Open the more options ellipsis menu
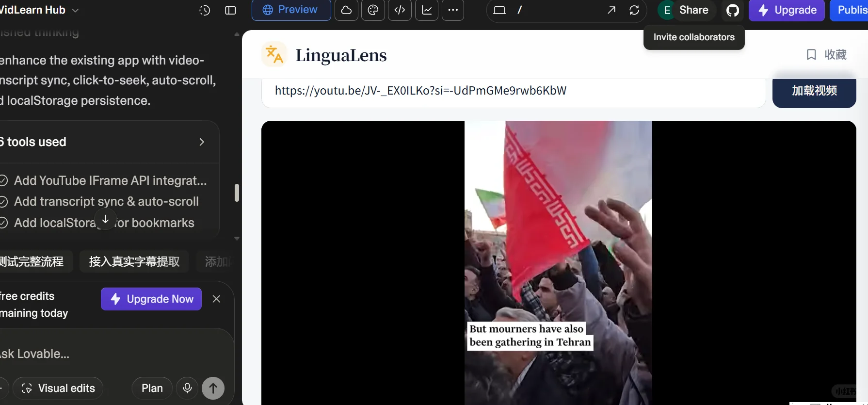Screen dimensions: 868x405 [x=453, y=10]
